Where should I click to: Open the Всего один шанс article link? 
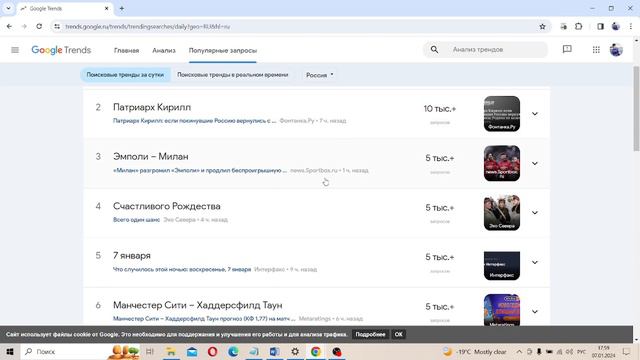[x=136, y=220]
